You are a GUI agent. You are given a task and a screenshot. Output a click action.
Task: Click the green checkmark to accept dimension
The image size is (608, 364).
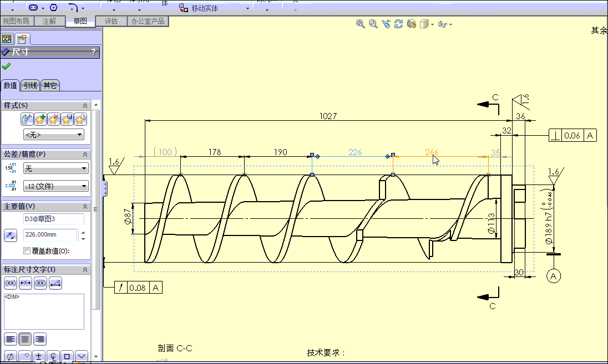pos(6,66)
